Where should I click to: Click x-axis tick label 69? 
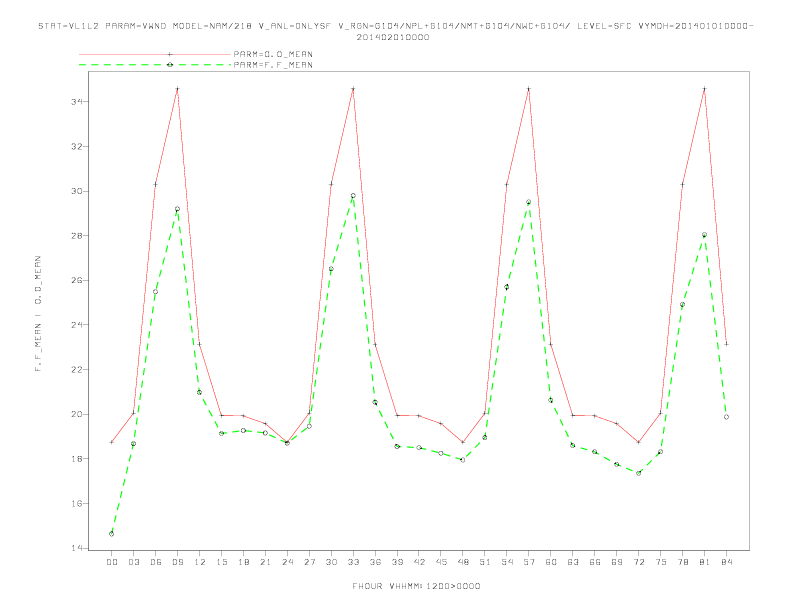point(617,562)
